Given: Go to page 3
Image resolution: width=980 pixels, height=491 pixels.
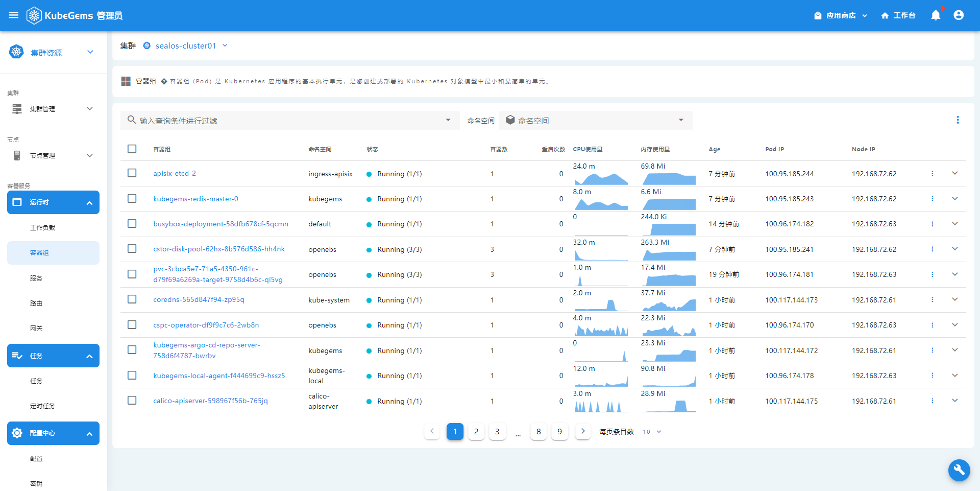Looking at the screenshot, I should pos(497,431).
